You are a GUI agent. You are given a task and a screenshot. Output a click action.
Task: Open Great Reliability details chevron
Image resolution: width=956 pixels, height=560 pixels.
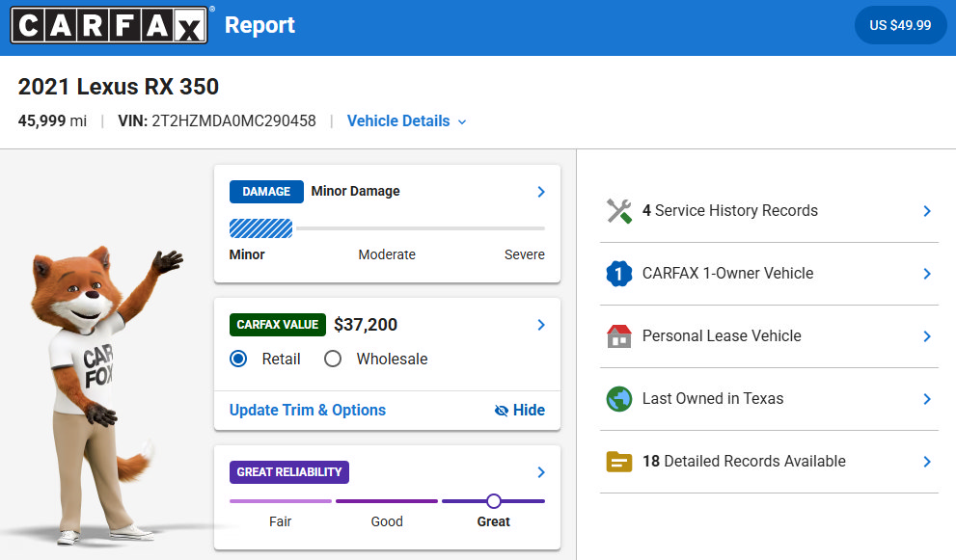541,472
